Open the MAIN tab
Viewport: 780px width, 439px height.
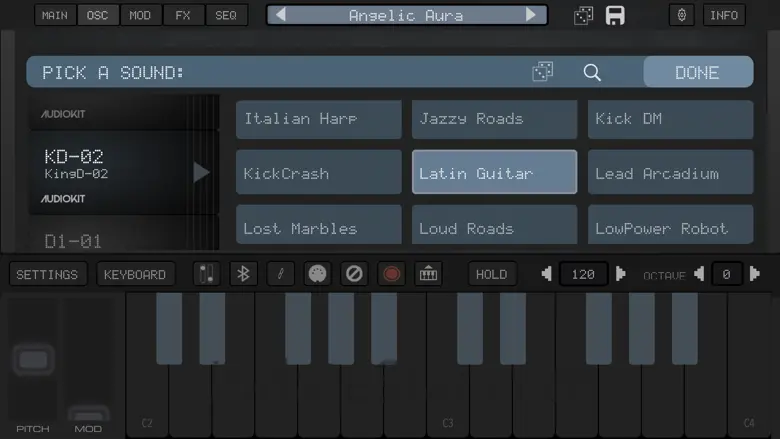coord(55,15)
